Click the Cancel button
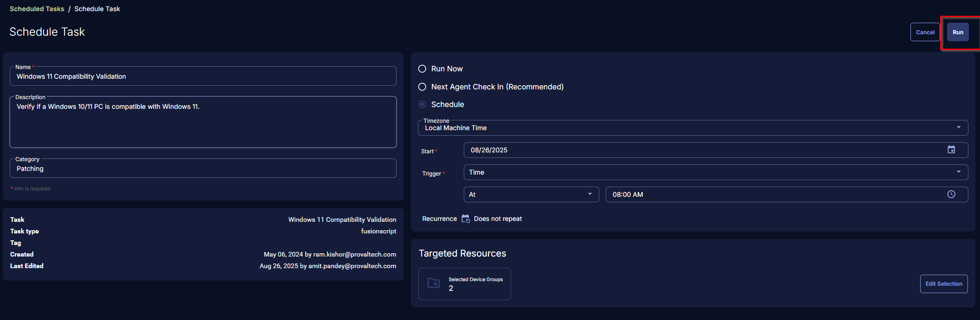The width and height of the screenshot is (980, 320). (925, 32)
